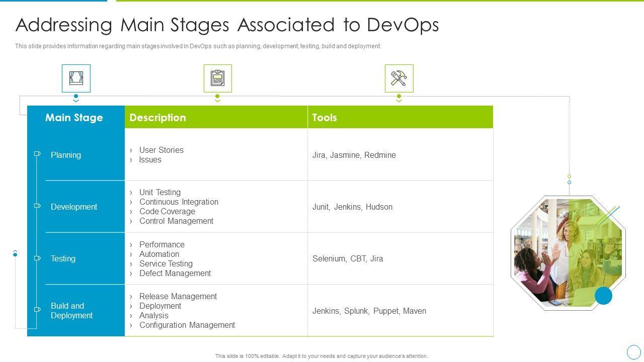This screenshot has width=644, height=362.
Task: Click the slide title text
Action: pos(227,25)
